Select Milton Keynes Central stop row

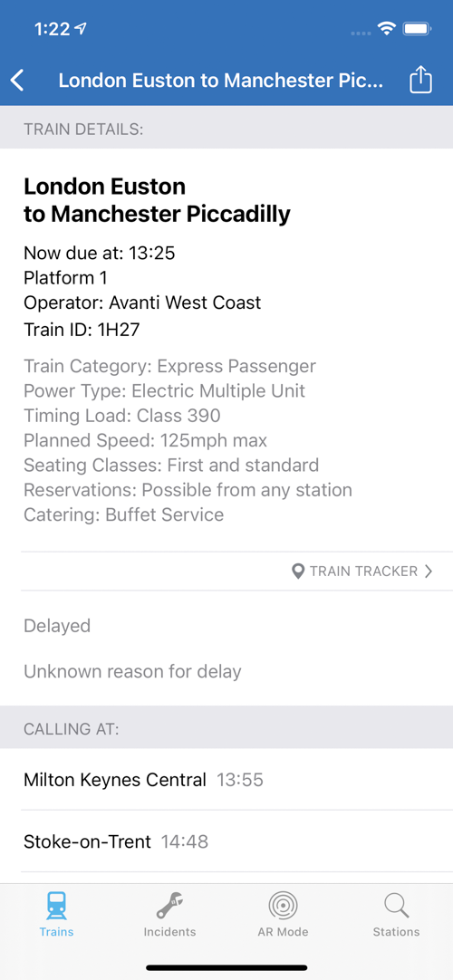point(226,779)
